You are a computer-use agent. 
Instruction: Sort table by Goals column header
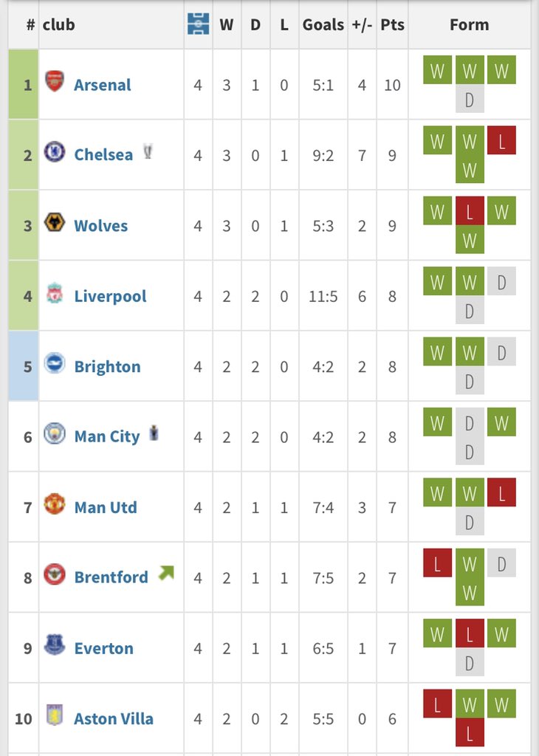tap(323, 24)
